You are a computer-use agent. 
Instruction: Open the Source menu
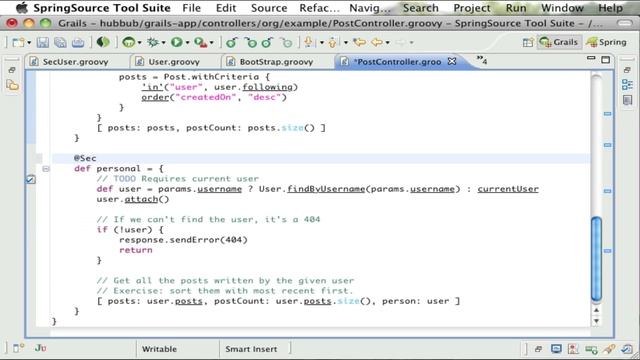(x=269, y=8)
